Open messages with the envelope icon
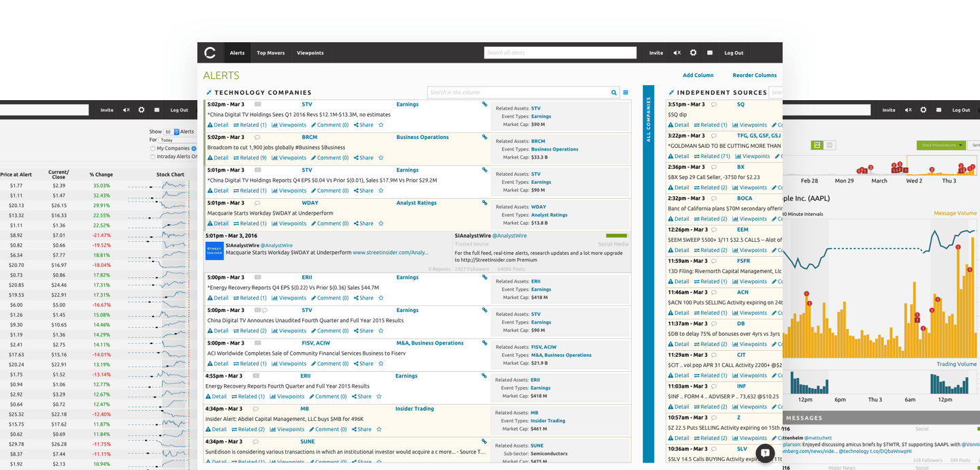Viewport: 980px width, 470px height. tap(710, 52)
